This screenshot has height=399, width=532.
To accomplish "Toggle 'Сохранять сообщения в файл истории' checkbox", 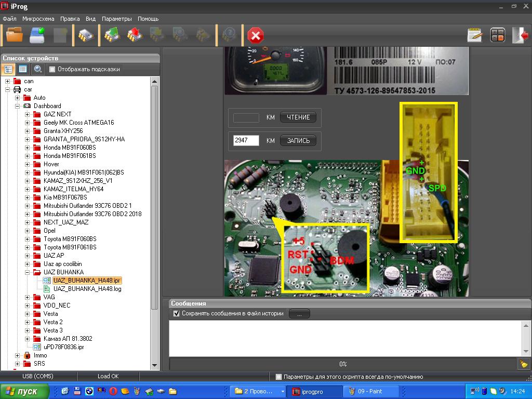I will pyautogui.click(x=177, y=313).
